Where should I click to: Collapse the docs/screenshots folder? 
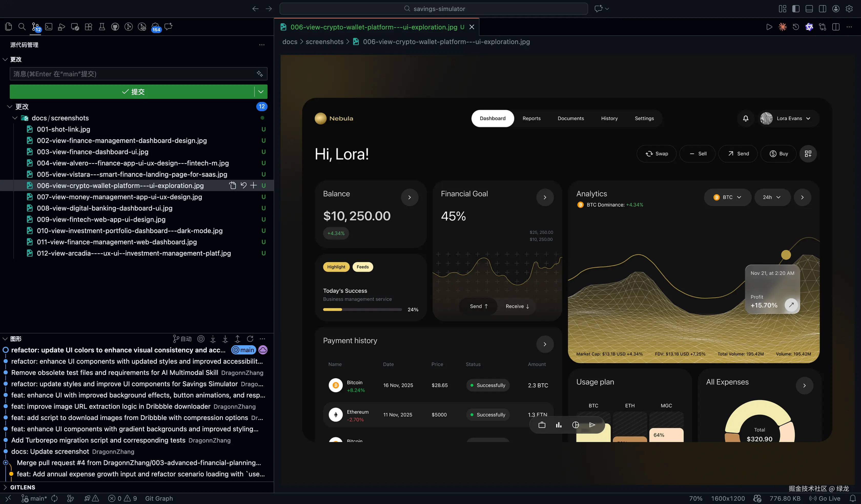point(15,118)
